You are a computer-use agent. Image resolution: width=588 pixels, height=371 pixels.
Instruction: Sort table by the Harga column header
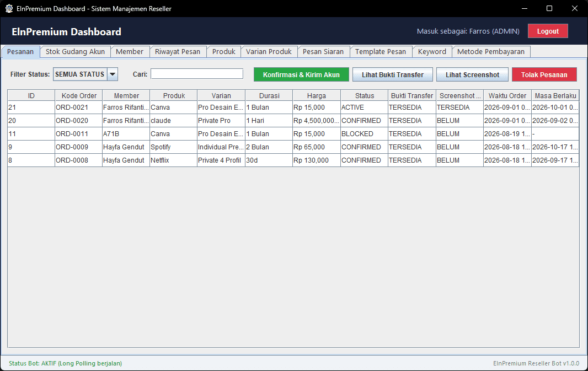[x=317, y=95]
